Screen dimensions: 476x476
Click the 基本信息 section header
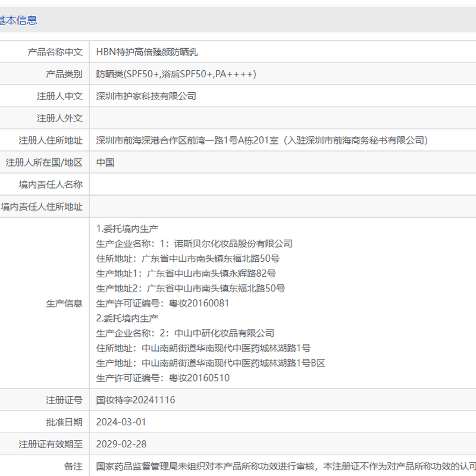[x=18, y=20]
